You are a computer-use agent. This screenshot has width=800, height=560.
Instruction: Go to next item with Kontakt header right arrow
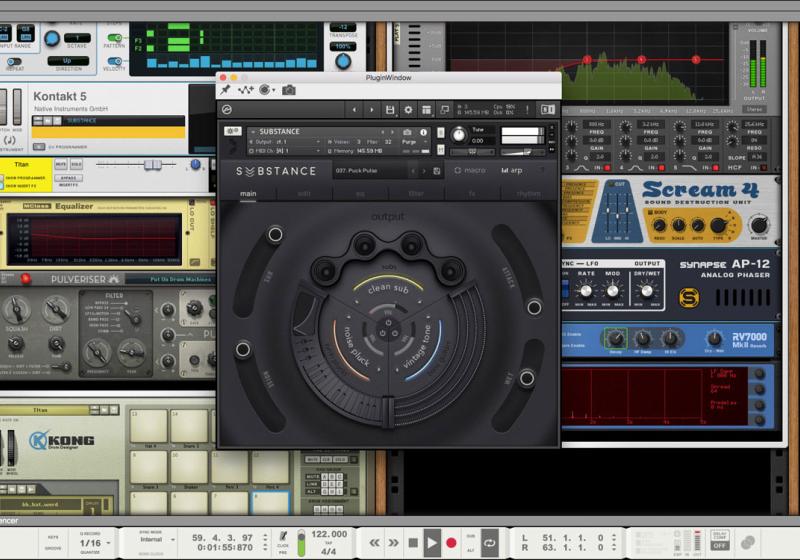pos(372,110)
